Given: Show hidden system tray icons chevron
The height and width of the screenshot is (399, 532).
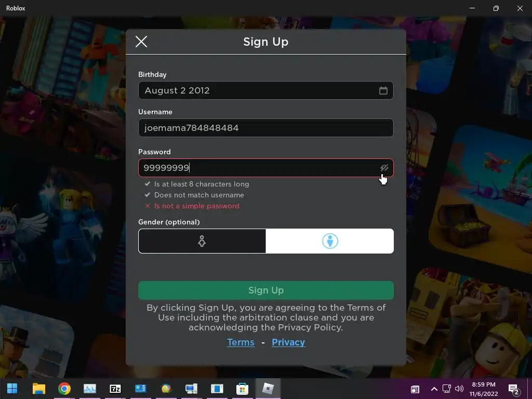Looking at the screenshot, I should 434,389.
